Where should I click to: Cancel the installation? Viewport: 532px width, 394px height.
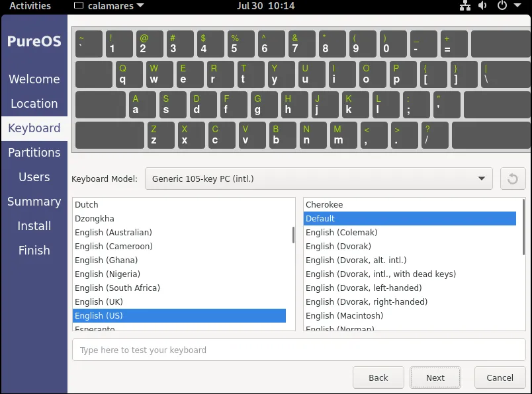point(500,377)
